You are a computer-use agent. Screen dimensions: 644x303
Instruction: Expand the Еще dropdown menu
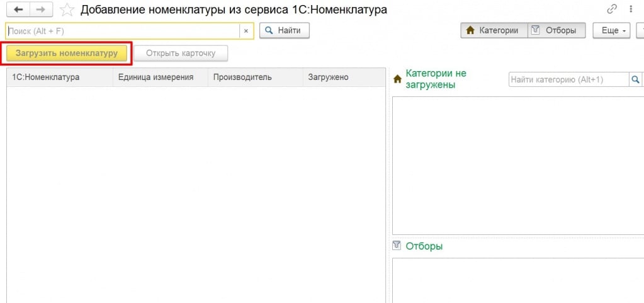coord(614,30)
